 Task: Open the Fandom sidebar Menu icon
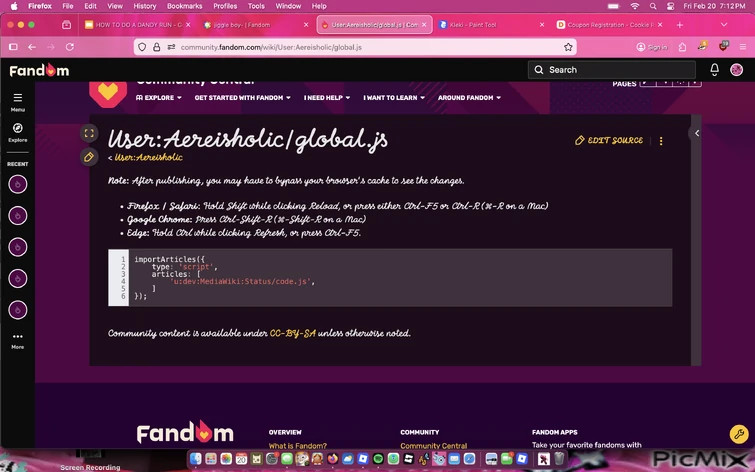click(17, 102)
